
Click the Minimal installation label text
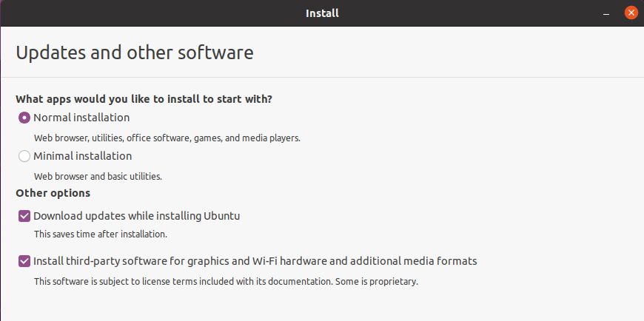tap(82, 156)
